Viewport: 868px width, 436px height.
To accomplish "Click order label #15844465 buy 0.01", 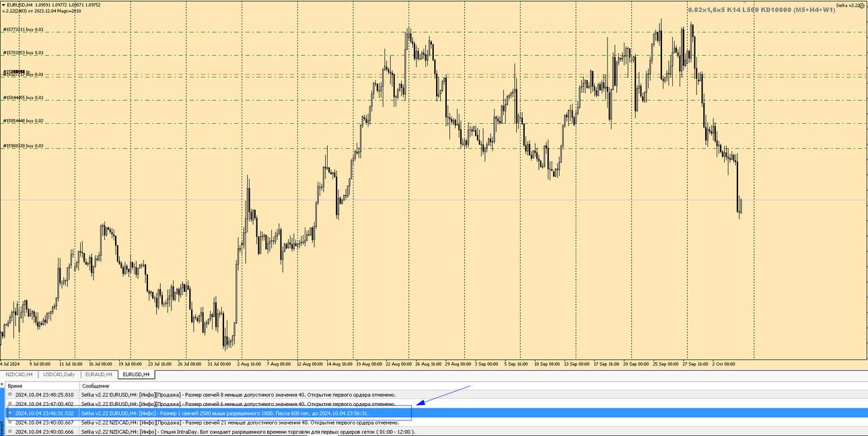I will coord(23,98).
